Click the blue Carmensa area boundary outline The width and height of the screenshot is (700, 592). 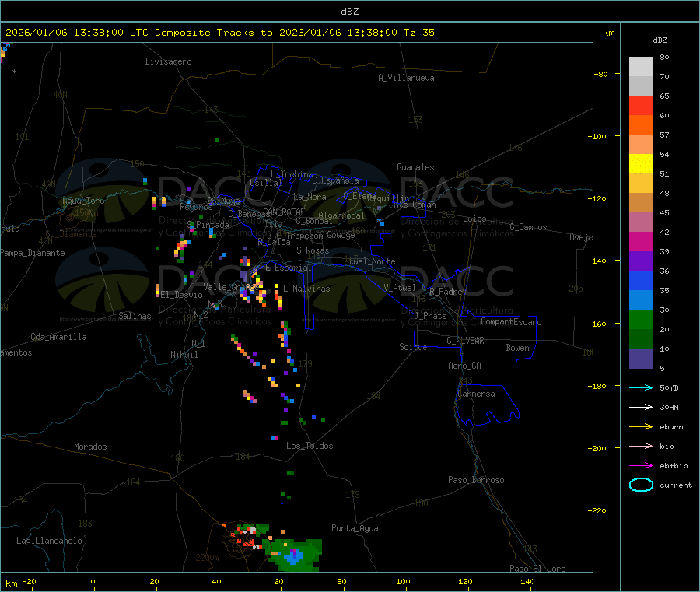click(x=487, y=405)
